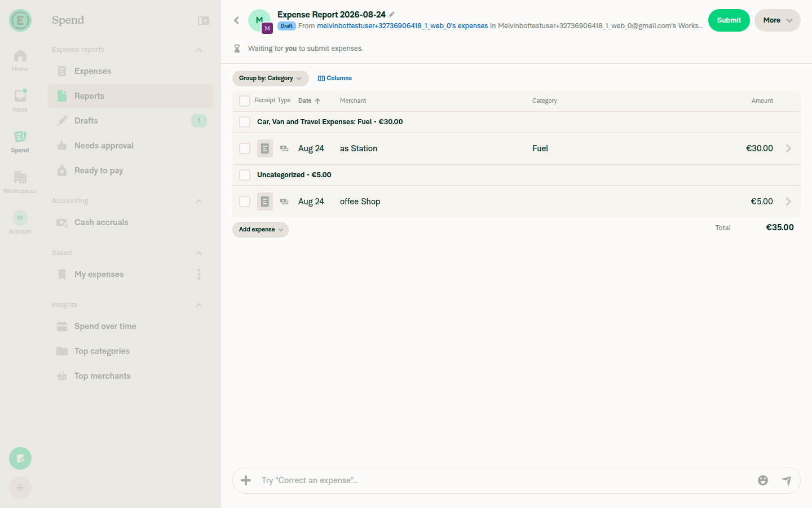812x508 pixels.
Task: Open the Home section icon
Action: (20, 56)
